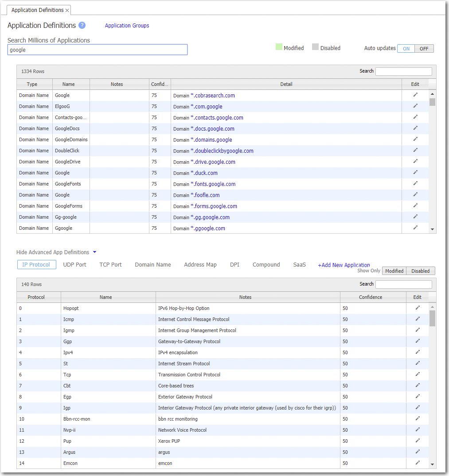Image resolution: width=449 pixels, height=476 pixels.
Task: Collapse Hide Advanced App Definitions arrow
Action: pyautogui.click(x=94, y=252)
